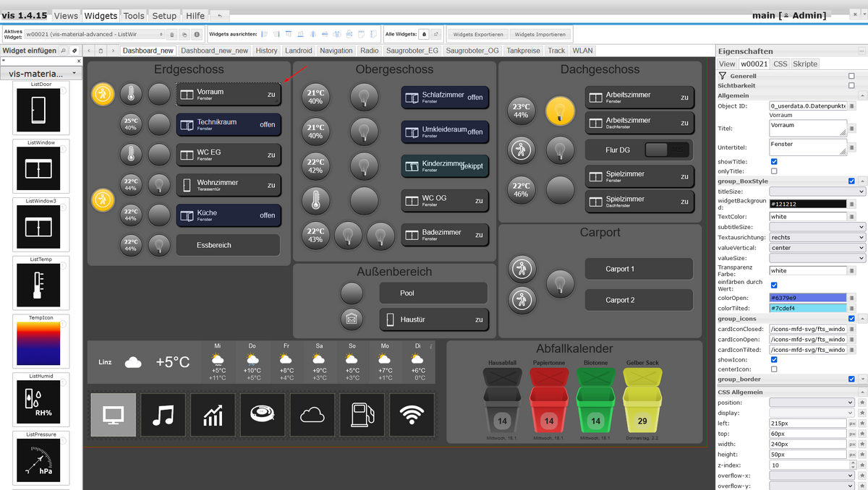Click the colorOpen blue color field
868x490 pixels.
808,298
